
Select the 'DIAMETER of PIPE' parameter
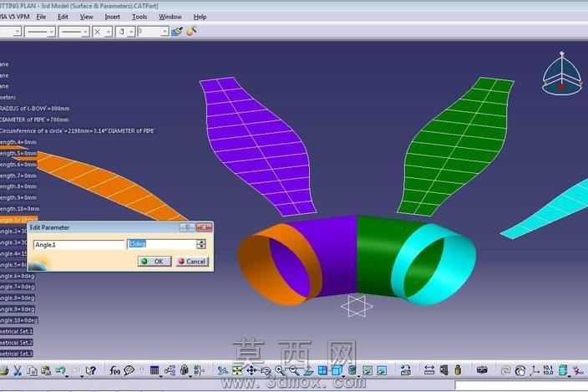(34, 120)
